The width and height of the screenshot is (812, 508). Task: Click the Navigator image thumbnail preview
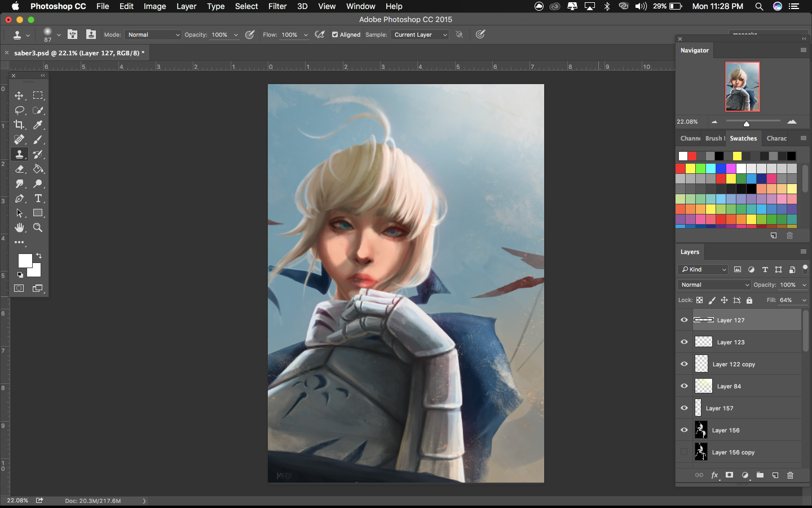[x=742, y=86]
